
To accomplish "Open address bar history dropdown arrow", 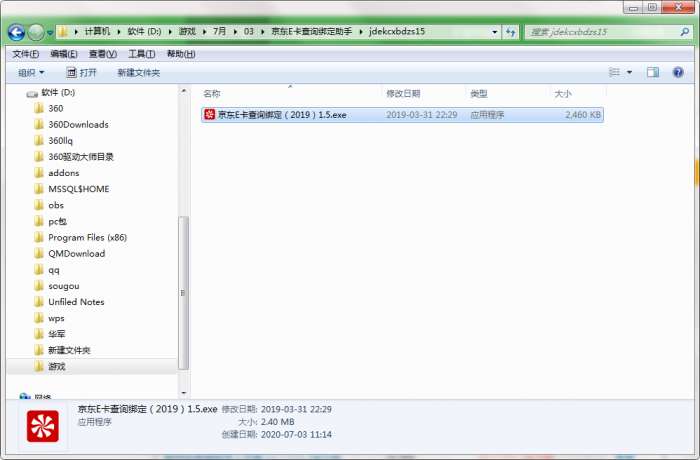I will 494,32.
